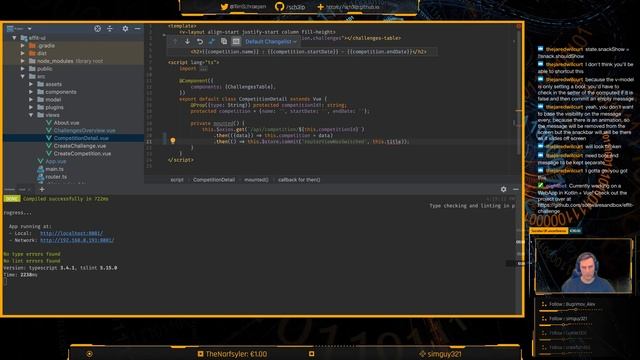Click the Twitter icon in stream header
Image resolution: width=640 pixels, height=360 pixels.
point(224,7)
